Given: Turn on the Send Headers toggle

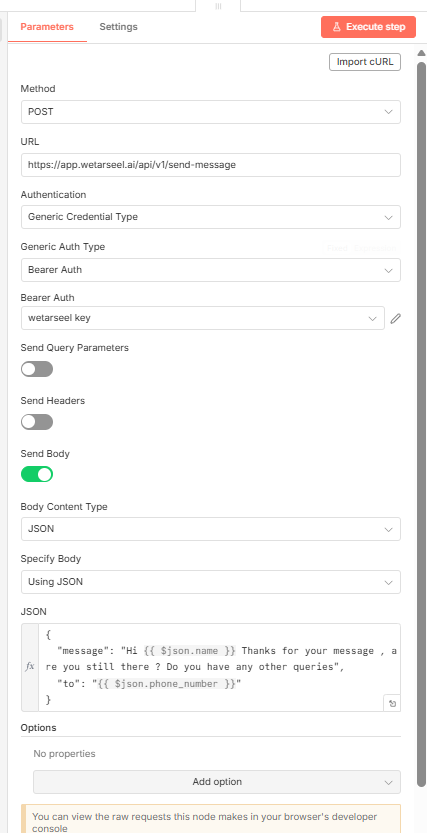Looking at the screenshot, I should click(37, 422).
